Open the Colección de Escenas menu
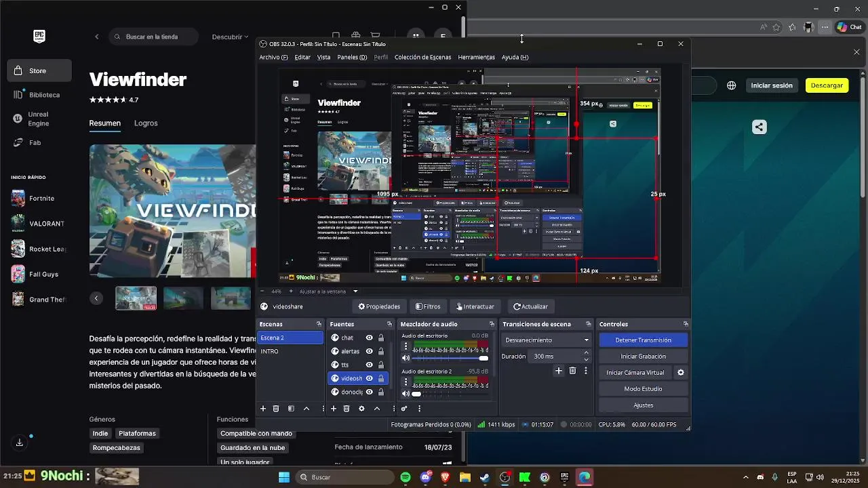This screenshot has width=868, height=488. click(x=422, y=57)
